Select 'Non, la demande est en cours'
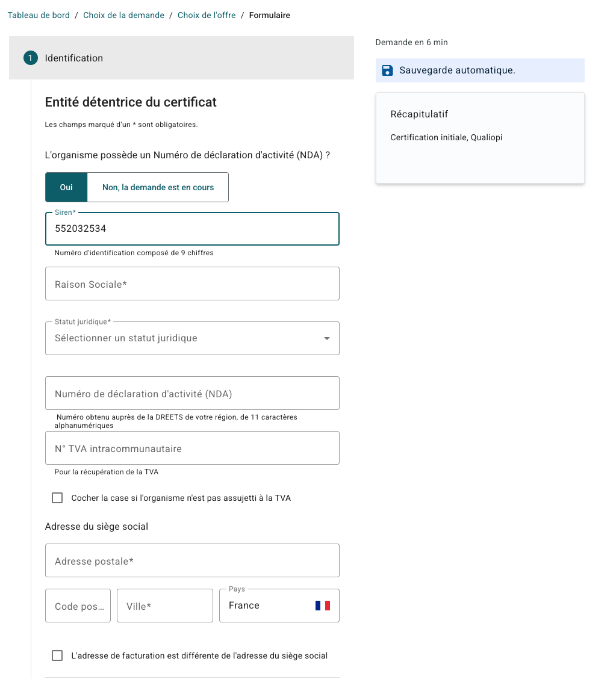The width and height of the screenshot is (616, 679). point(158,187)
